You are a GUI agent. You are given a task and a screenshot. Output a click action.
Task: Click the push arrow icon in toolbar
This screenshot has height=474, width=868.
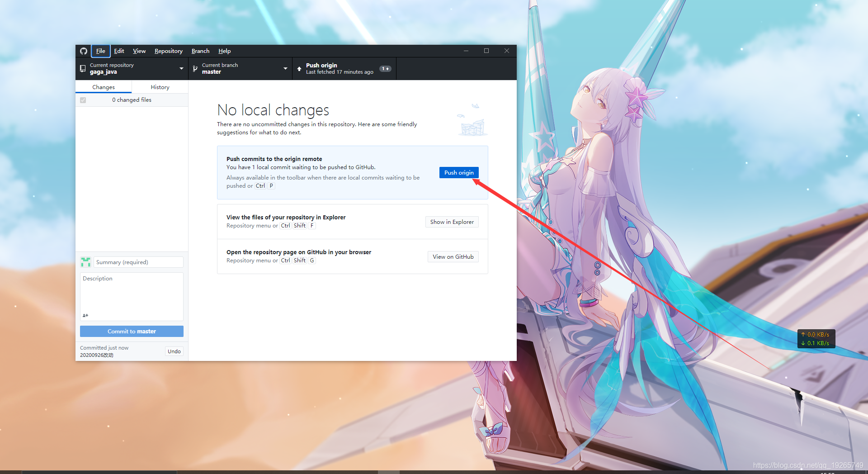(x=299, y=69)
